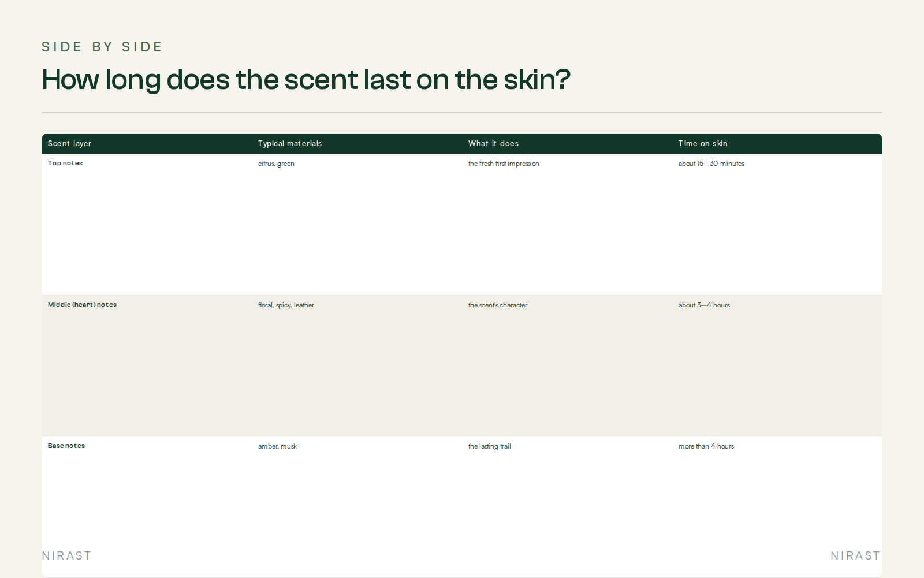Viewport: 924px width, 578px height.
Task: Click 'the lasting trail' cell
Action: click(490, 446)
